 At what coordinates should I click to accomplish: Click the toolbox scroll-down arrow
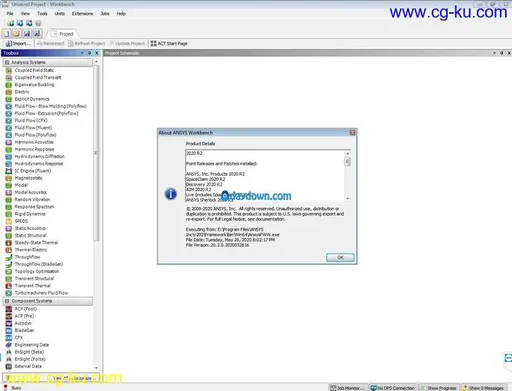coord(96,368)
